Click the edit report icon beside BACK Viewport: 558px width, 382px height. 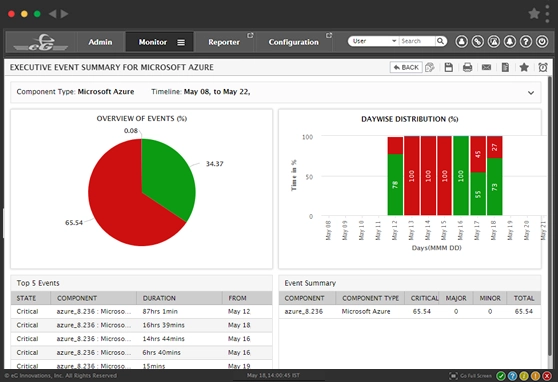click(x=430, y=67)
